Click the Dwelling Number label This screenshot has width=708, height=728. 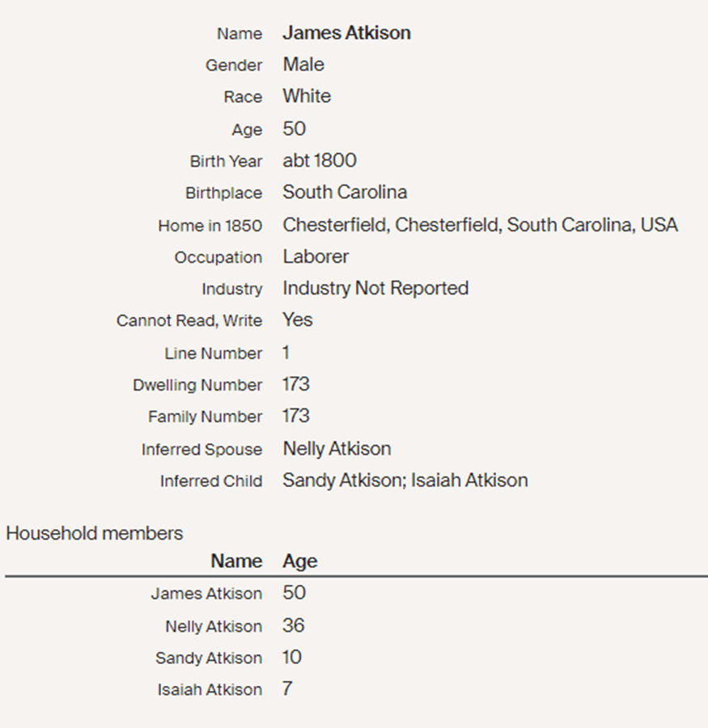click(x=197, y=385)
